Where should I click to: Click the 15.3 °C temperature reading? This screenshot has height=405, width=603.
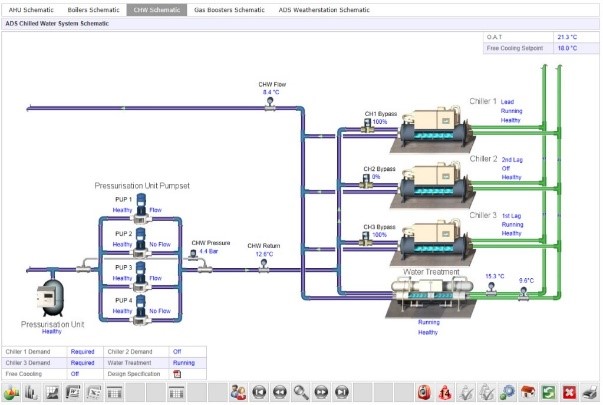(495, 276)
